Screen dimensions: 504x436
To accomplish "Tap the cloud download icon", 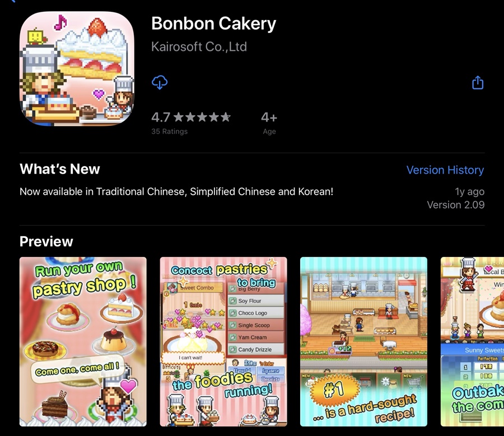I will pos(160,83).
